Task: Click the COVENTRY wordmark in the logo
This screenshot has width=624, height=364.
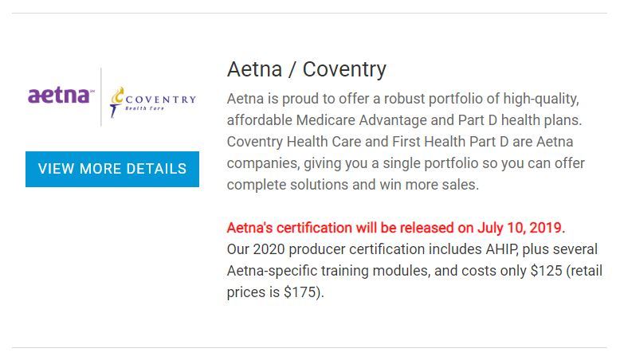Action: coord(160,100)
